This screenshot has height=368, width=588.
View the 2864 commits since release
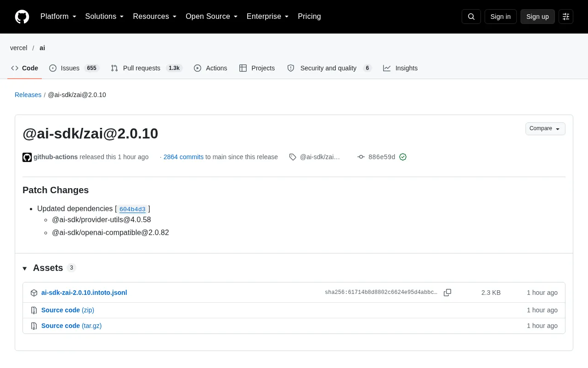click(183, 157)
